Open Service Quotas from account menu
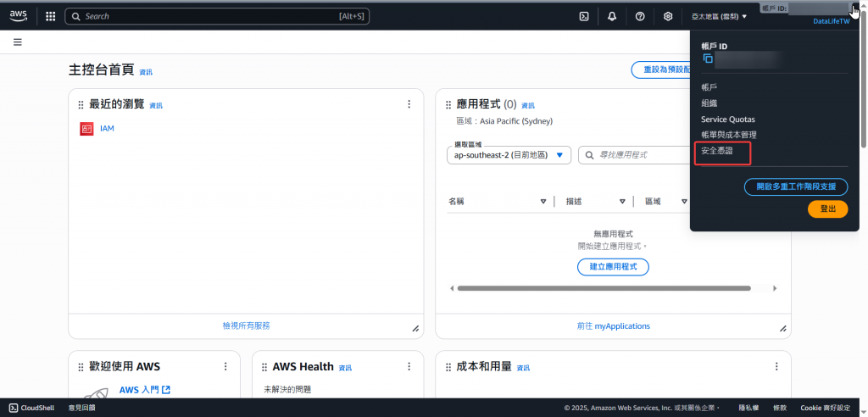Image resolution: width=868 pixels, height=417 pixels. (728, 119)
